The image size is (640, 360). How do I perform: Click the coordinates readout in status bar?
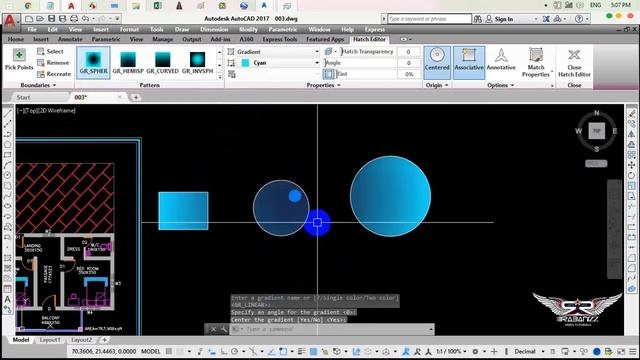pyautogui.click(x=104, y=351)
